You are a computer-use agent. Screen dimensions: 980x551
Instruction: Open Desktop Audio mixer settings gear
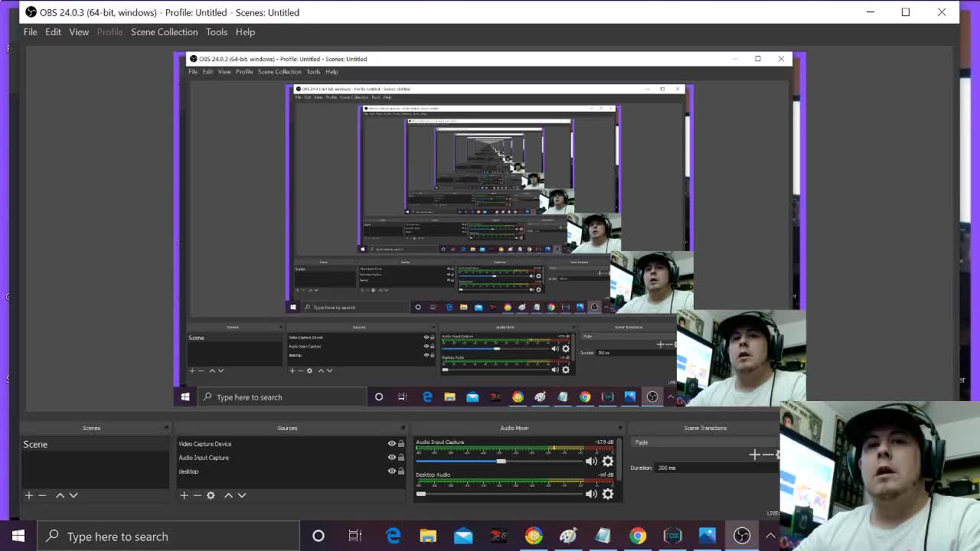[608, 494]
